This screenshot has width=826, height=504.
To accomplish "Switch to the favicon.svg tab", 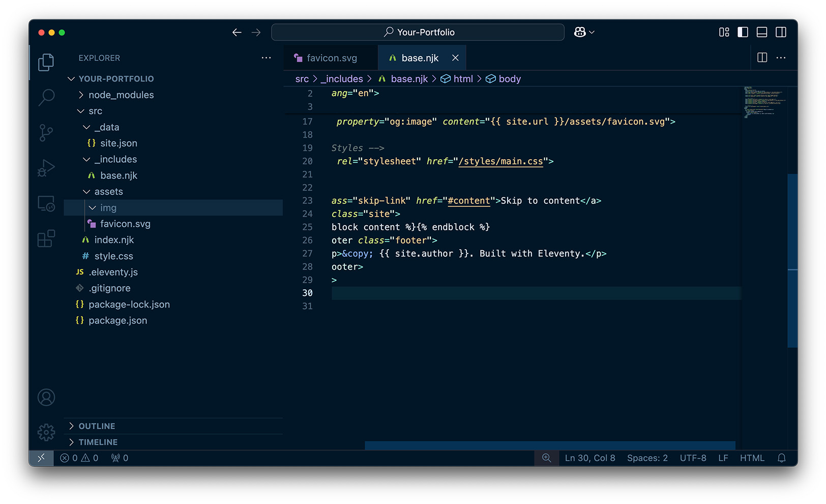I will coord(330,58).
